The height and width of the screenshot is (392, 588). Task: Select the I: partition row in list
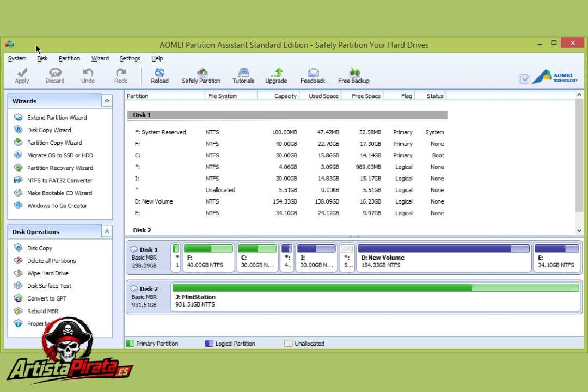[287, 179]
